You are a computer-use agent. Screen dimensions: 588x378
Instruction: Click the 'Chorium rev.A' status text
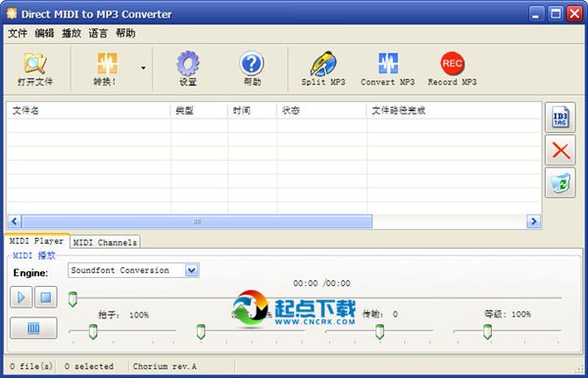point(165,366)
